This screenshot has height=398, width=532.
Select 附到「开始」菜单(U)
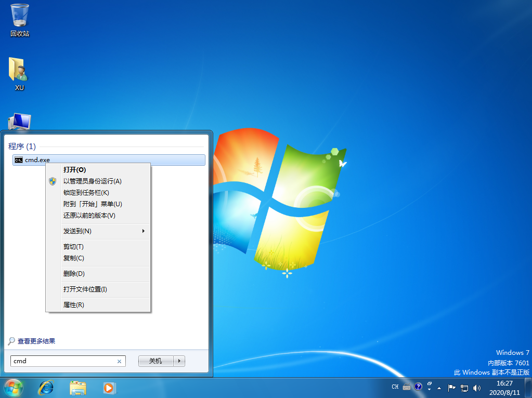(98, 204)
